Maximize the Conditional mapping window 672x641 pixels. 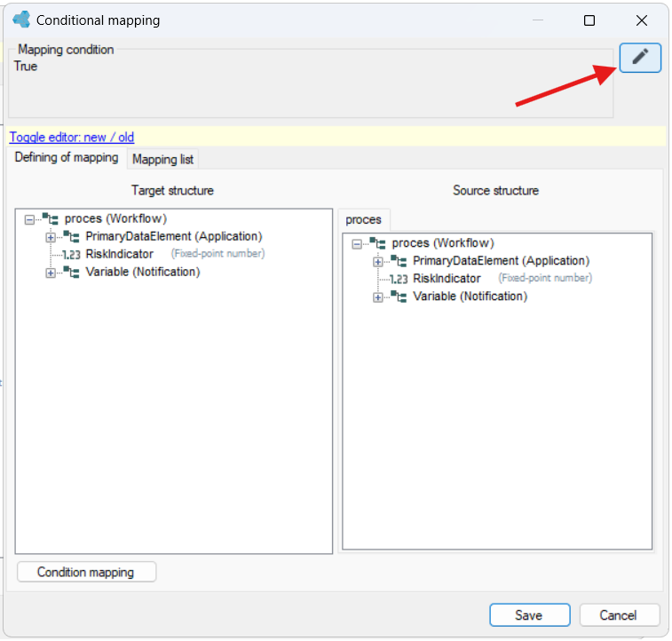tap(589, 20)
